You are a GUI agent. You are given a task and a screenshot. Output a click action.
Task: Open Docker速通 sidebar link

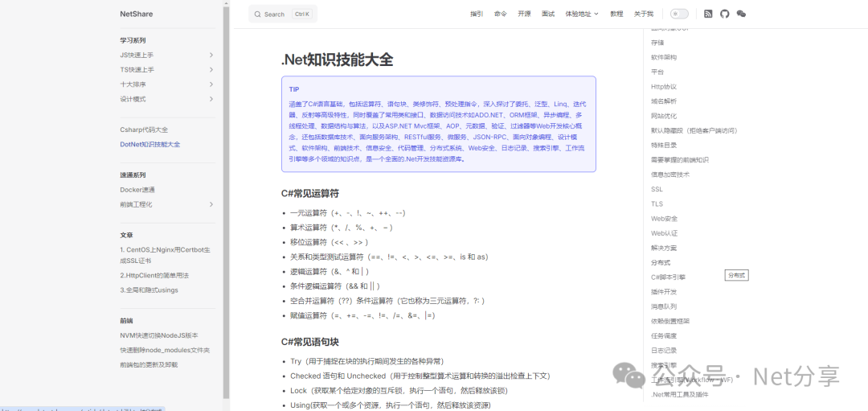coord(137,190)
